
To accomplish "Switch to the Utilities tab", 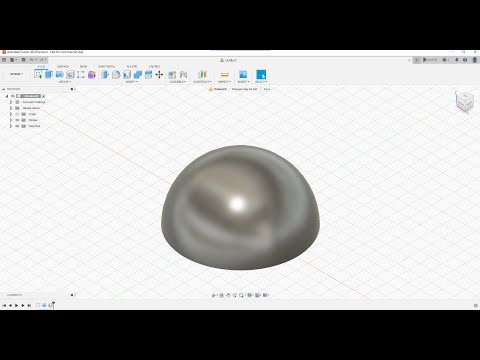I will click(x=154, y=66).
